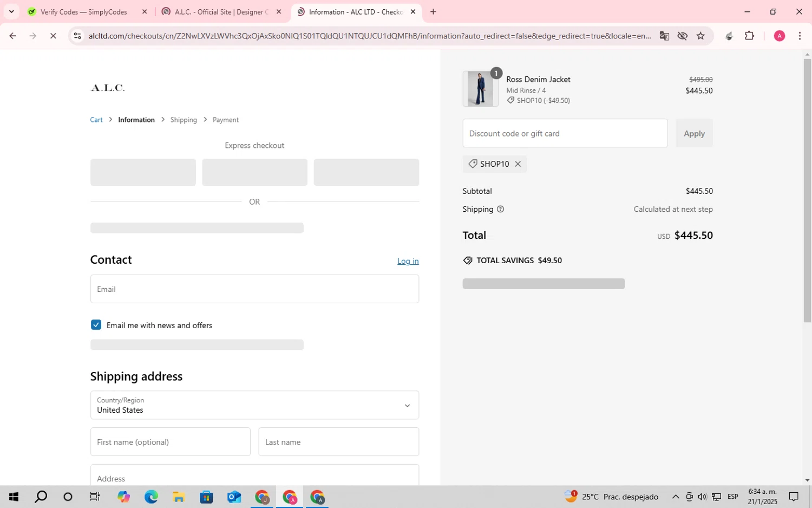Click the Log in link
This screenshot has width=812, height=508.
[x=408, y=261]
